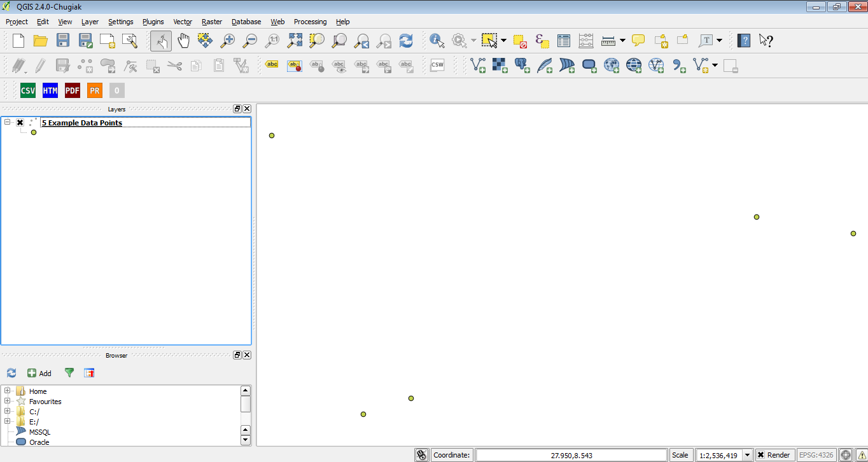The height and width of the screenshot is (462, 868).
Task: Click the Show Bookmarks icon
Action: point(683,41)
